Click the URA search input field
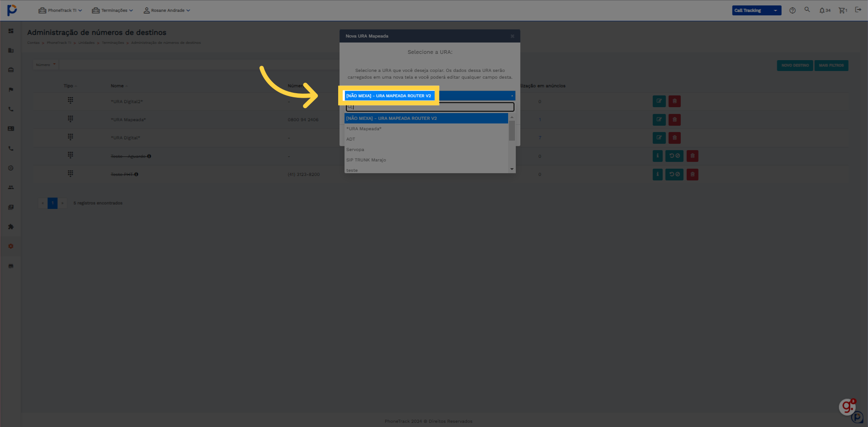Image resolution: width=868 pixels, height=427 pixels. pyautogui.click(x=430, y=107)
